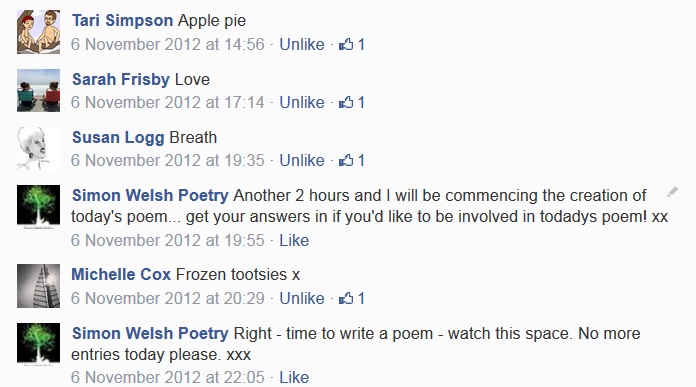Open Michelle Cox's building avatar
This screenshot has width=696, height=387.
(x=39, y=286)
